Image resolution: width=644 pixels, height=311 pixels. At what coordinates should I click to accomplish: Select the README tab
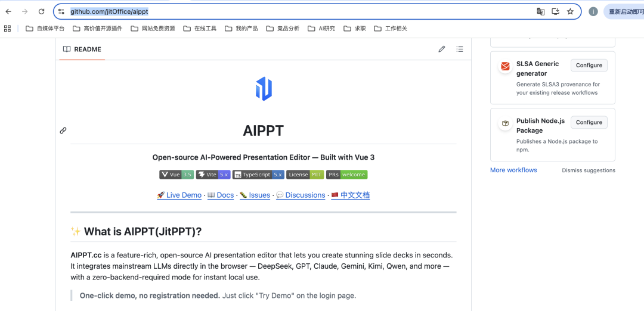[x=82, y=49]
